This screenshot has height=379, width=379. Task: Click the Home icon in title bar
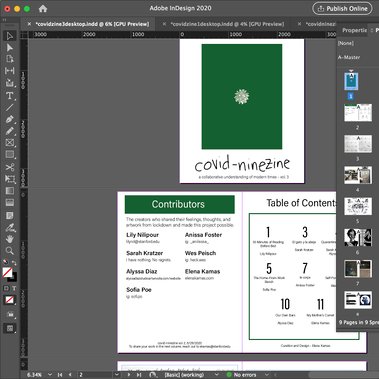pyautogui.click(x=43, y=9)
